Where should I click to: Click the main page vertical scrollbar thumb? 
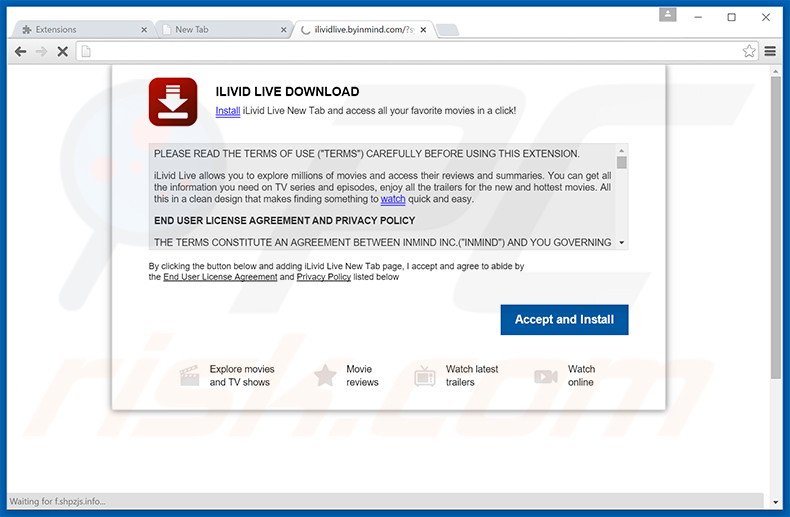point(776,228)
